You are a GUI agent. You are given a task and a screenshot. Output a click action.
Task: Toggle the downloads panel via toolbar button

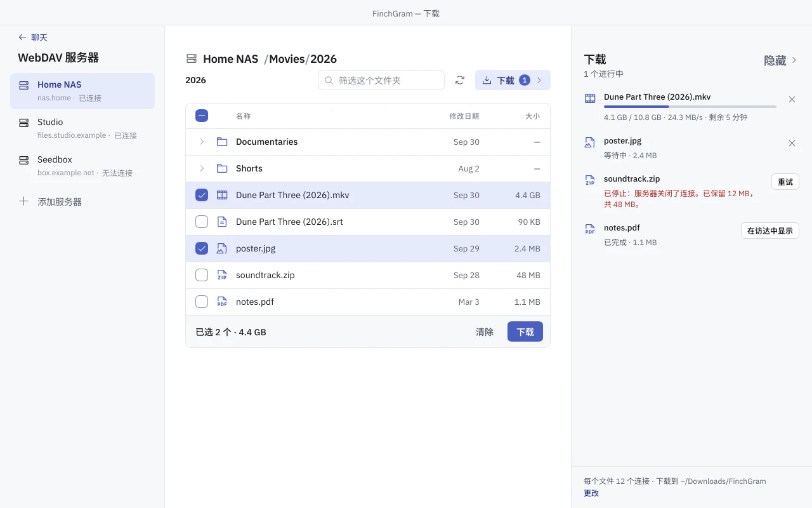(x=513, y=80)
